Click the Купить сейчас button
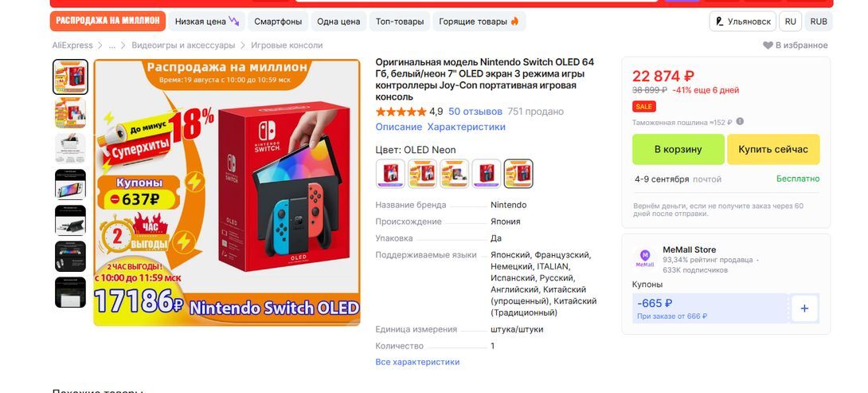868x393 pixels. pyautogui.click(x=772, y=149)
